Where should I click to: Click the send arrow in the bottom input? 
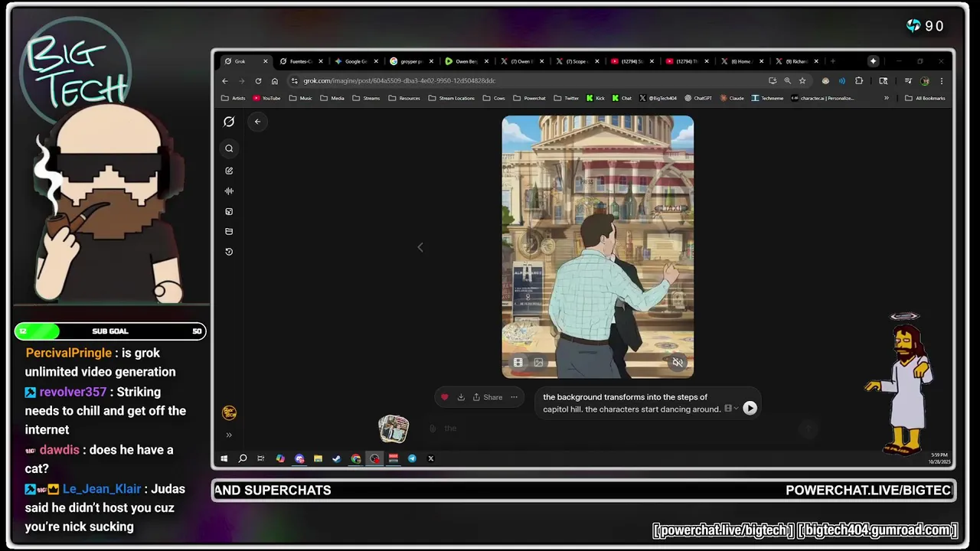point(808,429)
